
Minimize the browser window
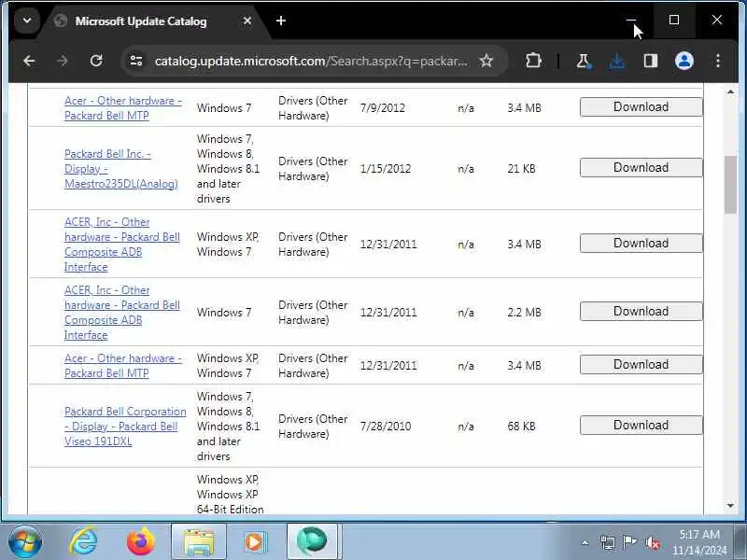[631, 20]
